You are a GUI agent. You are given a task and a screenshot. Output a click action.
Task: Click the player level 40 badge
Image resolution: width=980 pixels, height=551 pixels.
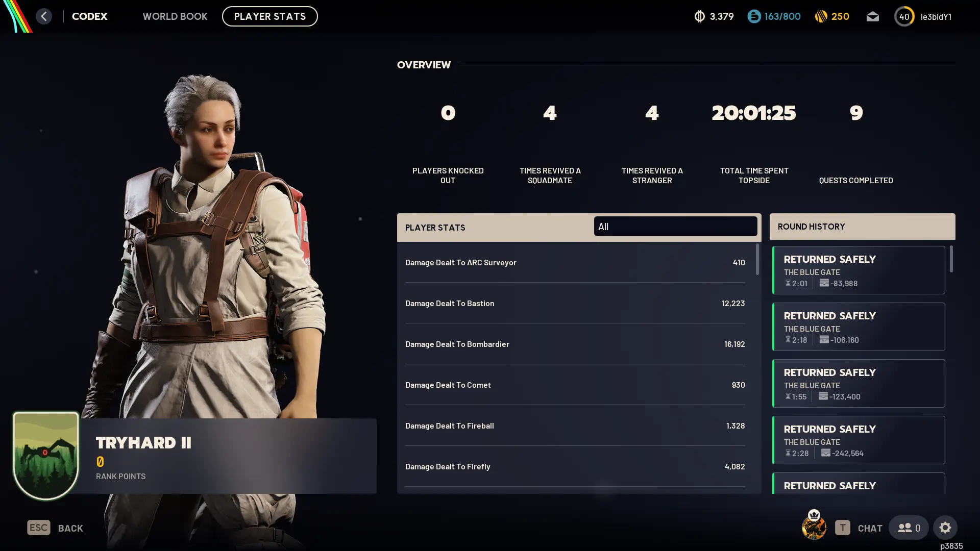click(904, 16)
